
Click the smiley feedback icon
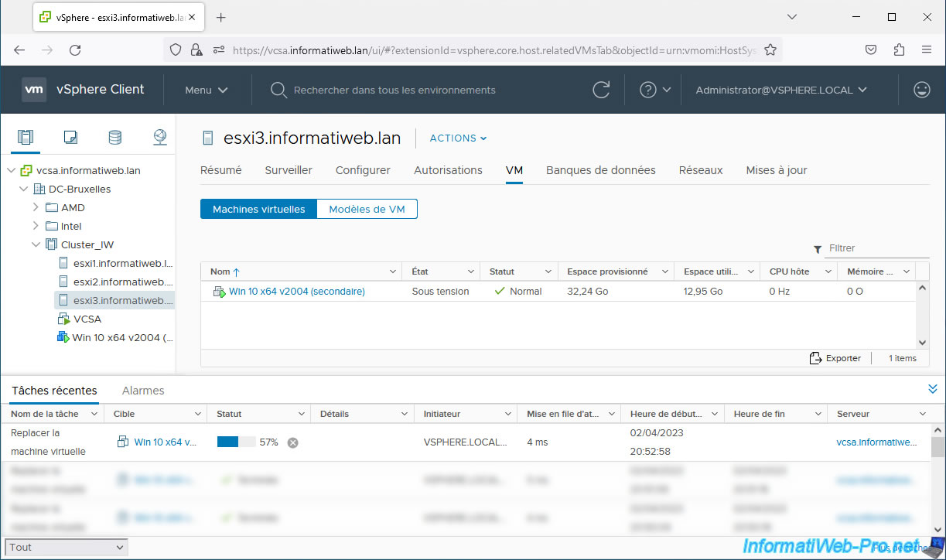coord(921,90)
